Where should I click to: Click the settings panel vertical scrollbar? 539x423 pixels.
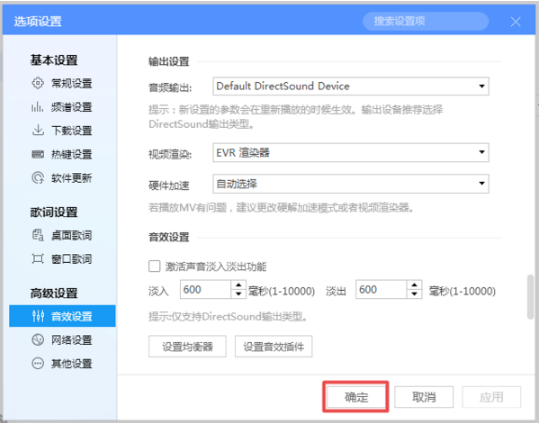(x=530, y=297)
